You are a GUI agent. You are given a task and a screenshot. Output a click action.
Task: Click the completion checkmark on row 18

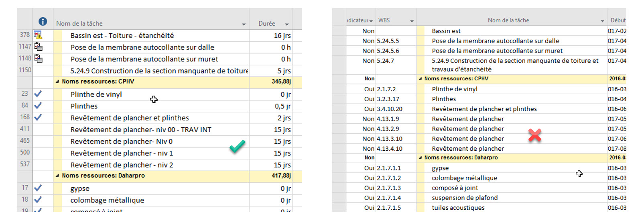point(38,200)
